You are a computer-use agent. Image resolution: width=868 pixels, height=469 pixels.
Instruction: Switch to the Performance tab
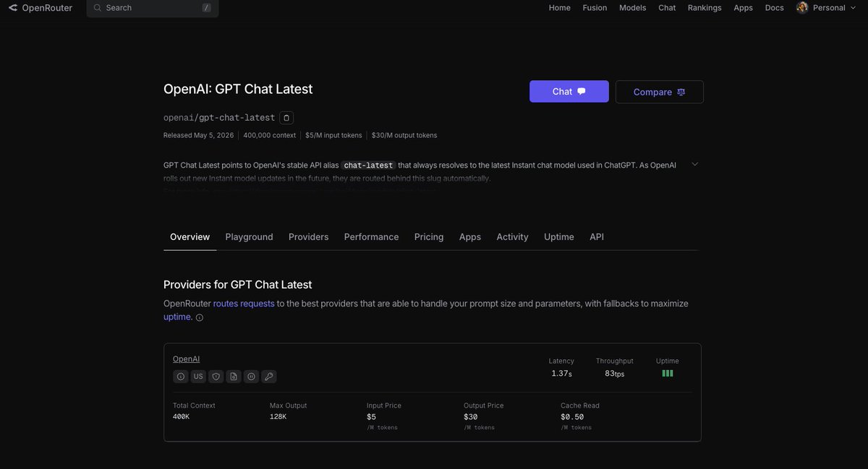[x=372, y=237]
